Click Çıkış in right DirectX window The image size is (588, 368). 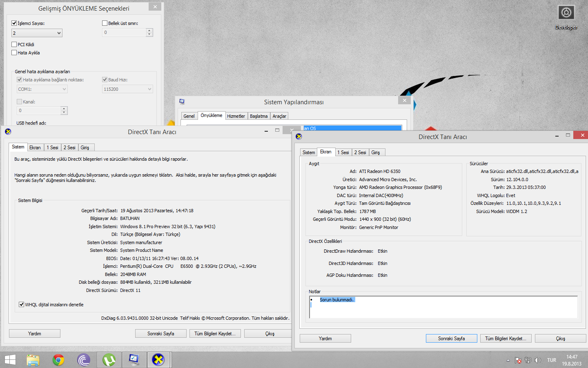tap(561, 339)
